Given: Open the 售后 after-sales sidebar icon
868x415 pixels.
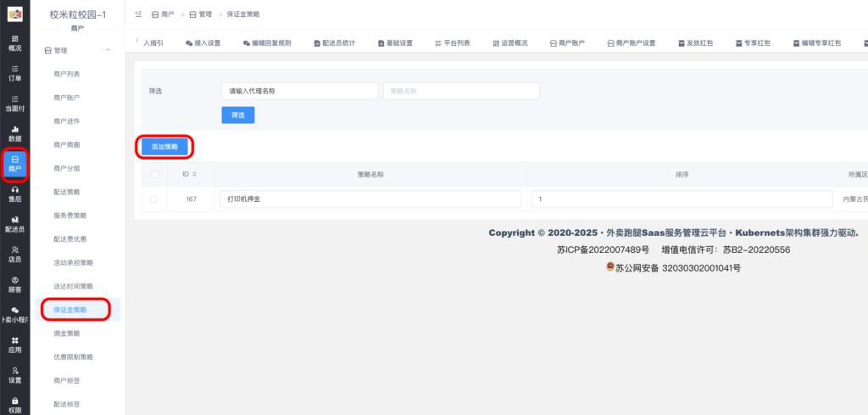Looking at the screenshot, I should pyautogui.click(x=15, y=194).
